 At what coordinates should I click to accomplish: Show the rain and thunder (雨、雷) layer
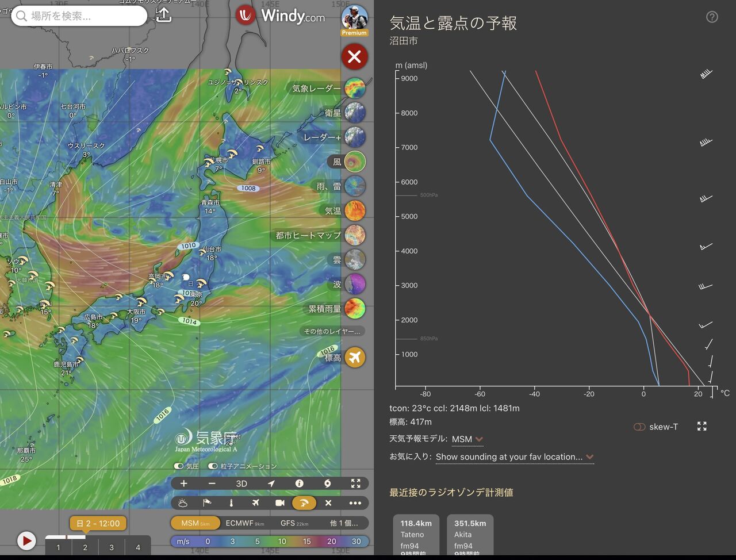tap(355, 186)
